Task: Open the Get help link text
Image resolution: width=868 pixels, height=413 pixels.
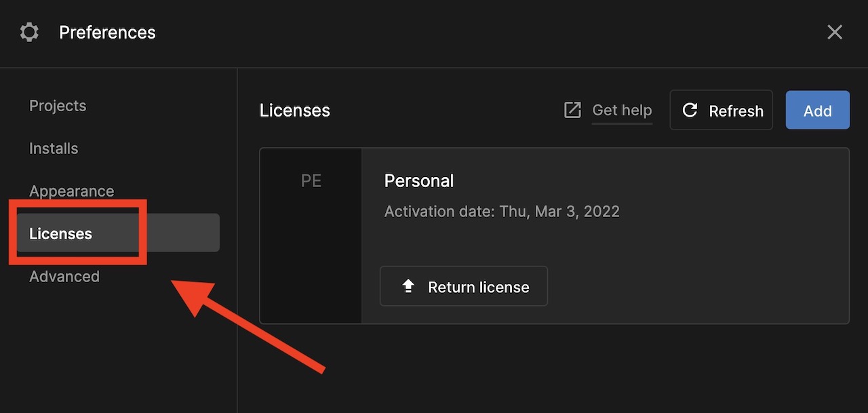Action: pos(622,110)
